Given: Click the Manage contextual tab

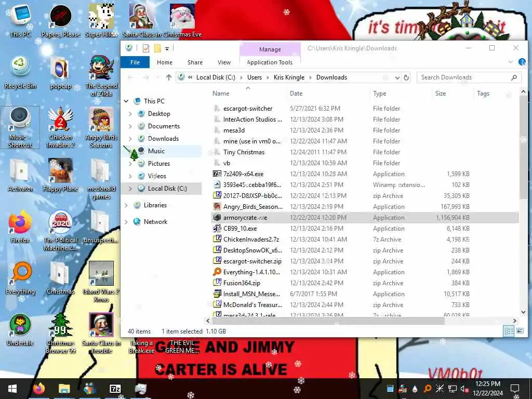Looking at the screenshot, I should tap(270, 49).
